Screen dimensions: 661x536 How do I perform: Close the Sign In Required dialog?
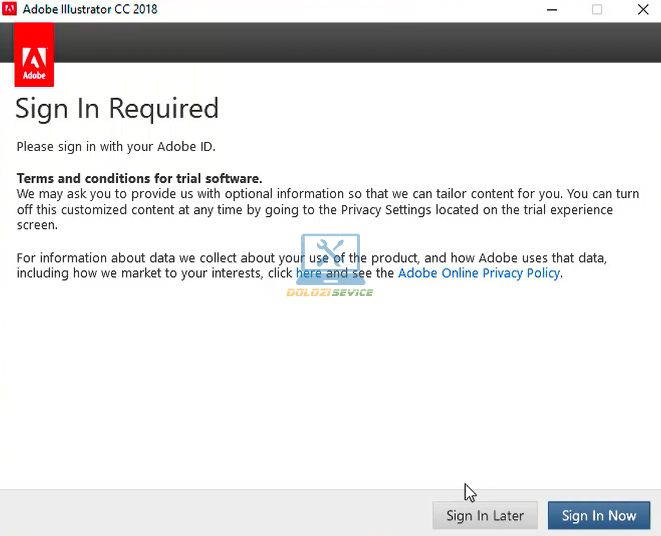click(x=641, y=10)
